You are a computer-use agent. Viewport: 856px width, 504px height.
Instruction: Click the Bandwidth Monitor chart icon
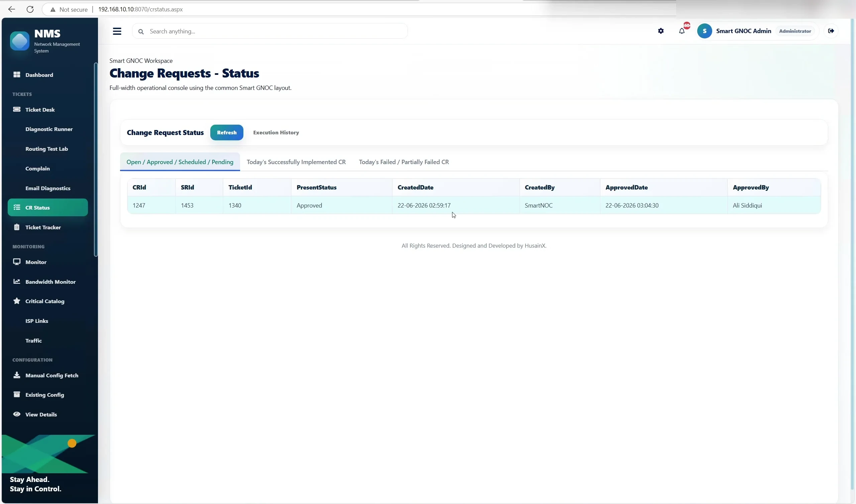17,281
